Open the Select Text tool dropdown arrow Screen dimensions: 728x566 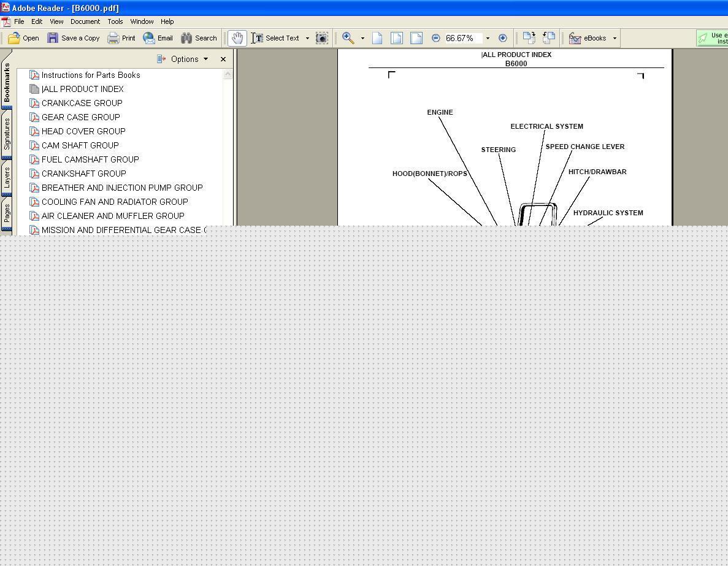point(307,38)
